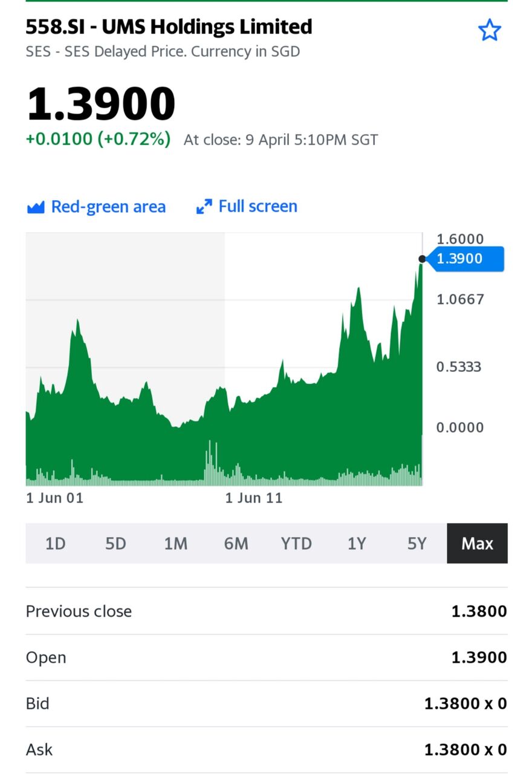This screenshot has width=532, height=774.
Task: Tap the 1 Jun 01 date axis label
Action: click(x=55, y=498)
